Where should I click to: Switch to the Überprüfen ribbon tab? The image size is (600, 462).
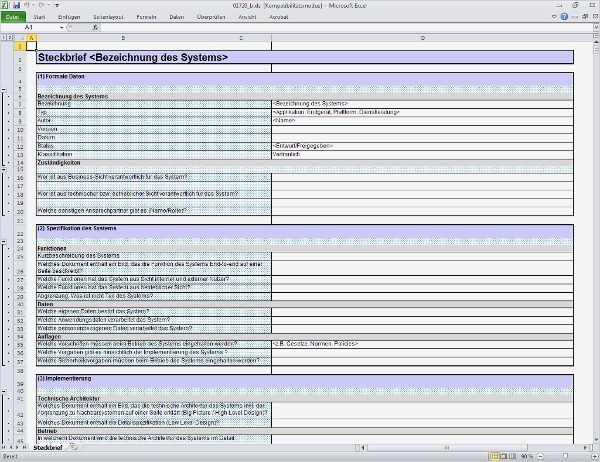tap(211, 17)
